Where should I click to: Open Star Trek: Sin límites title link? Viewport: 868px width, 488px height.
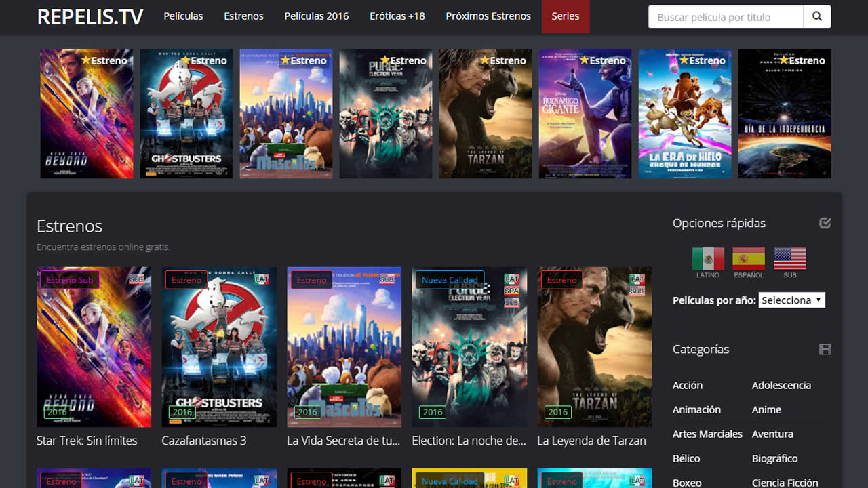[x=87, y=441]
